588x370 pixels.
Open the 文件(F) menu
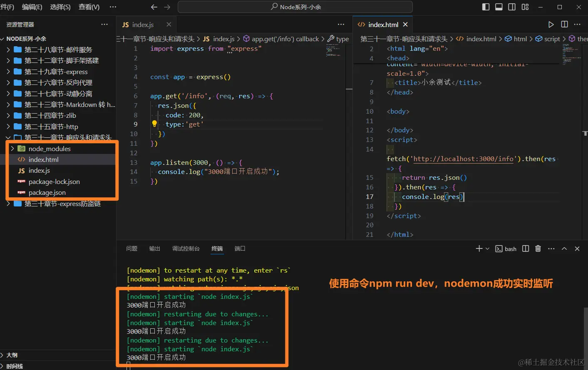point(7,7)
